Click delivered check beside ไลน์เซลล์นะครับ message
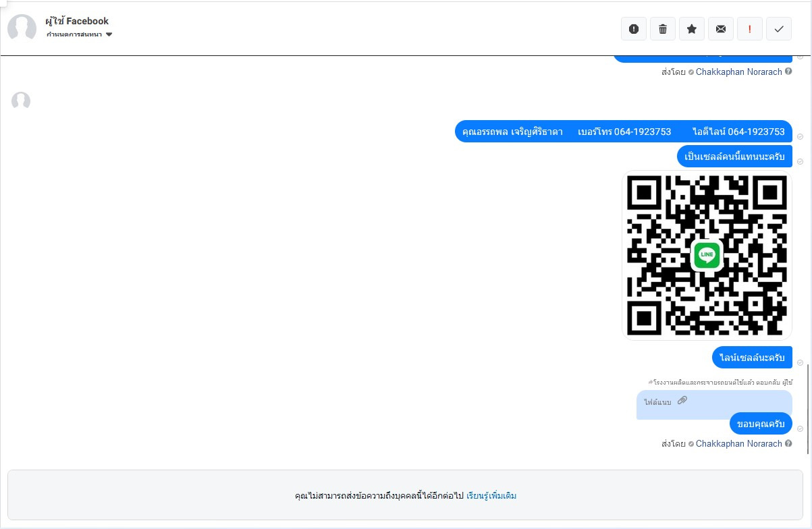The height and width of the screenshot is (529, 812). point(800,362)
